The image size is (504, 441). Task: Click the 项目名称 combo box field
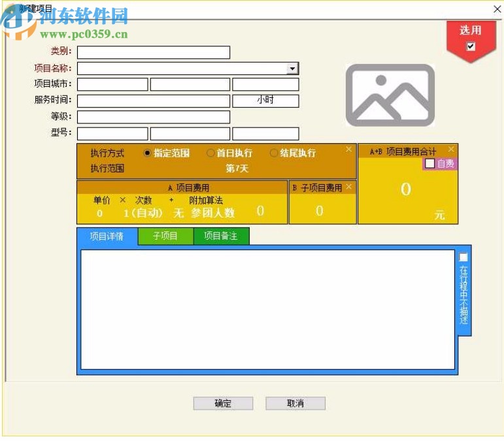tap(188, 69)
